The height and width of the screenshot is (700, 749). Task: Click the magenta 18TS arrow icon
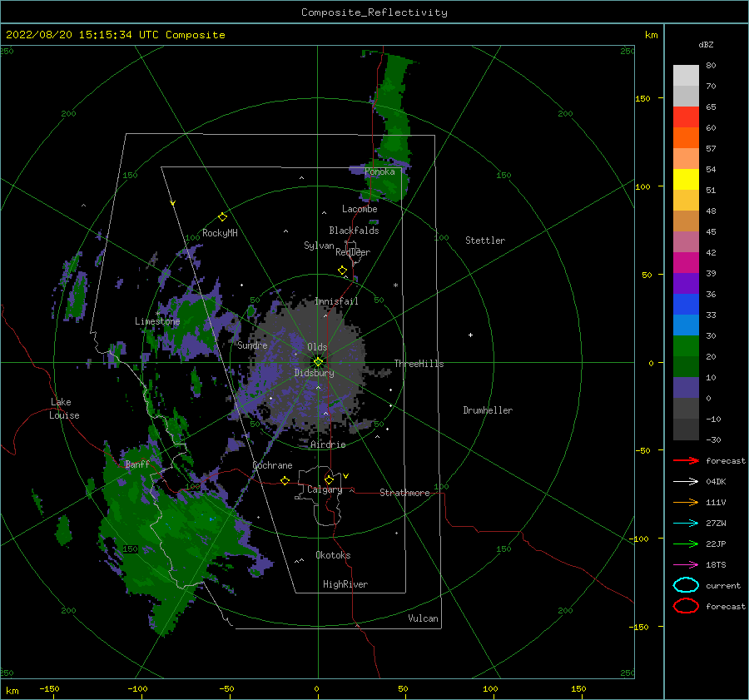pyautogui.click(x=686, y=565)
